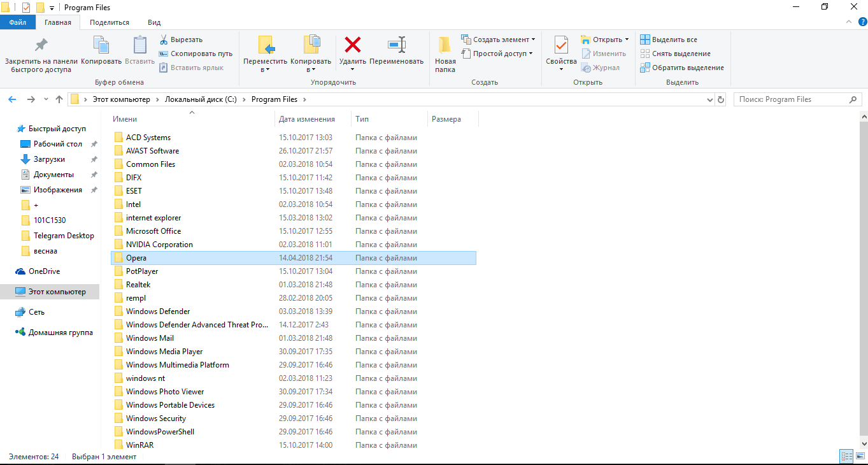Click Скопировать путь command
This screenshot has height=465, width=868.
(x=196, y=54)
